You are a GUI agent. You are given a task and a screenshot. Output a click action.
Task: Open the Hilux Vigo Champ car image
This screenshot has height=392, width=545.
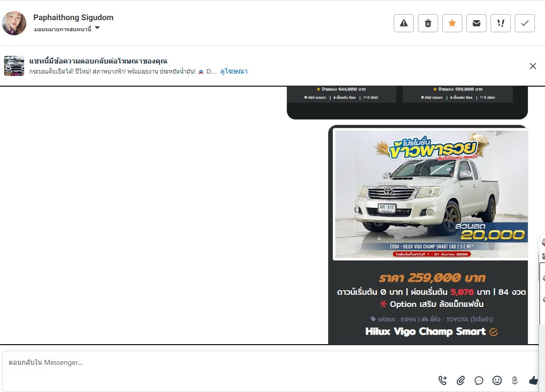pyautogui.click(x=430, y=194)
